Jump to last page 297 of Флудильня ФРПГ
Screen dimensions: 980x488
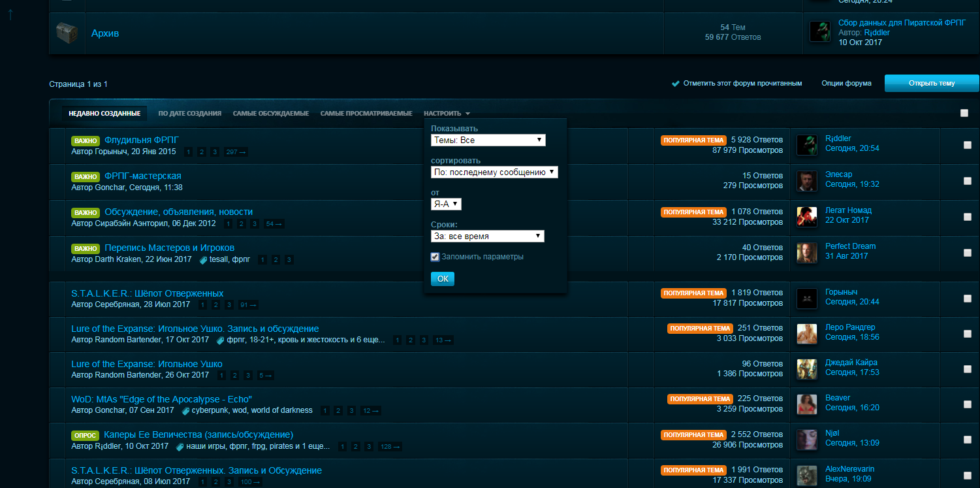235,152
